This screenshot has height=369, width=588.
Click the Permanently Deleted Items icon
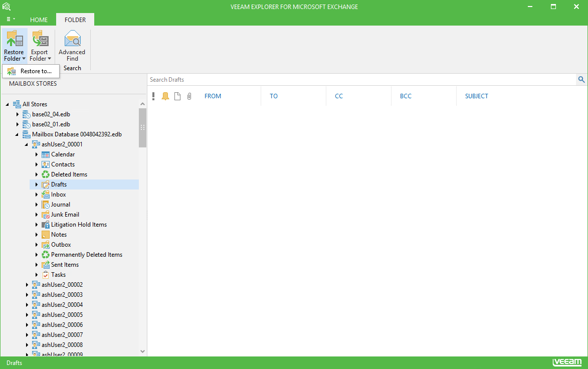click(46, 255)
